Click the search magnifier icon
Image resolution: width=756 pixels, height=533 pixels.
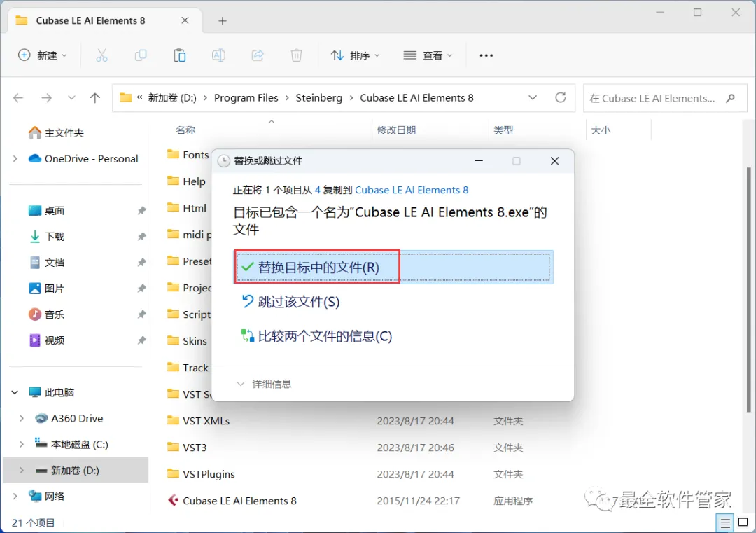coord(730,98)
